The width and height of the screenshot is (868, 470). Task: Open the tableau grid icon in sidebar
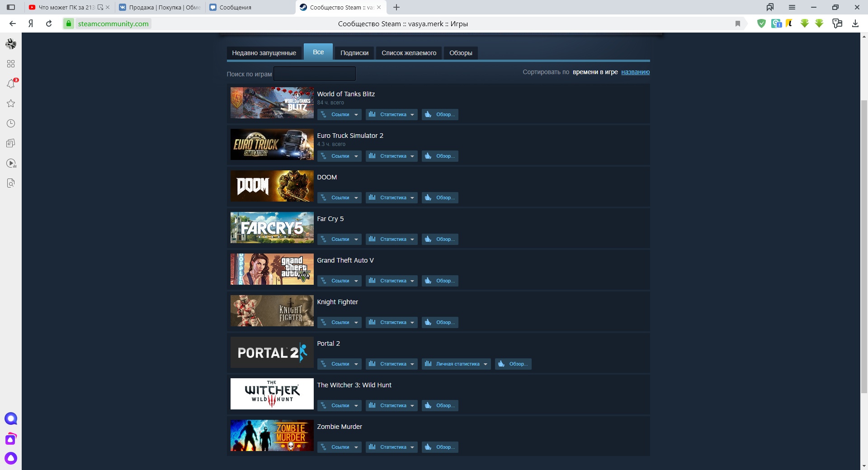coord(11,64)
